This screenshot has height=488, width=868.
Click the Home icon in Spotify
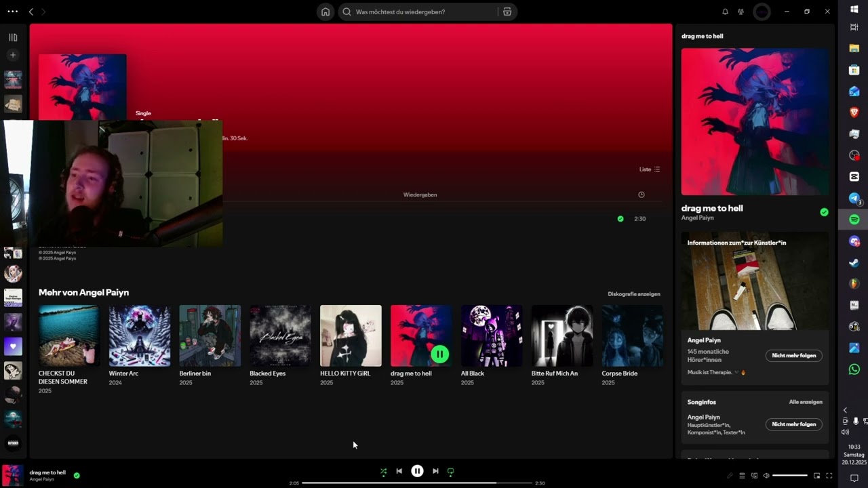coord(325,12)
